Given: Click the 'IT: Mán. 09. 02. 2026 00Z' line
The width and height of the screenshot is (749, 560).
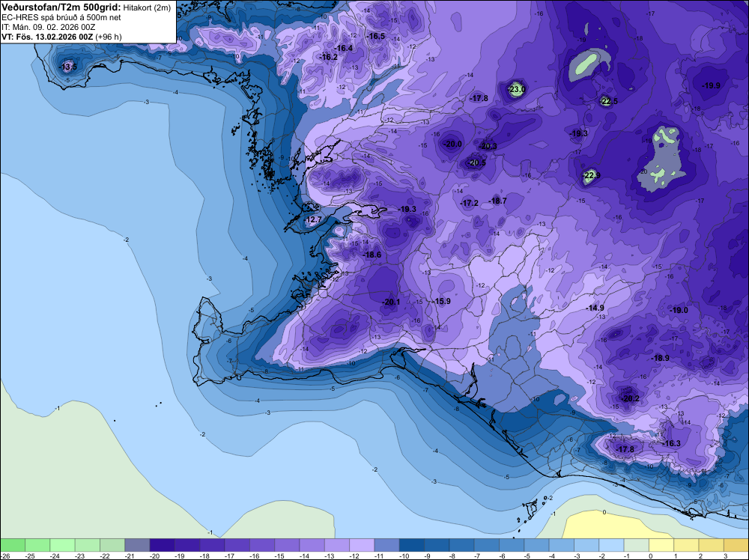Looking at the screenshot, I should tap(48, 27).
